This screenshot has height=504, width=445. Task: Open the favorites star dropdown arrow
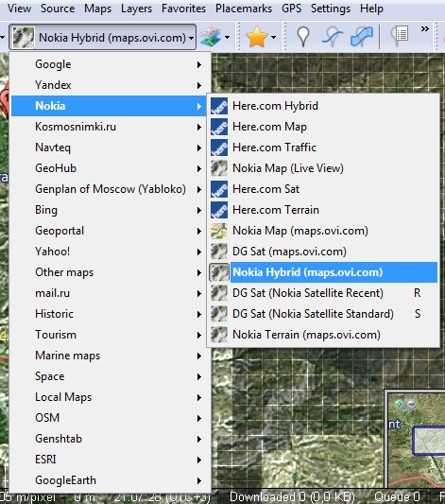(273, 37)
